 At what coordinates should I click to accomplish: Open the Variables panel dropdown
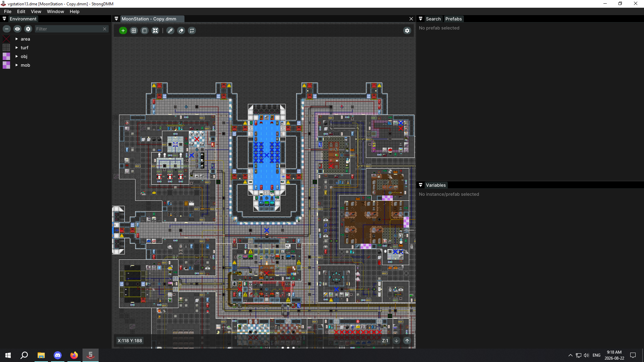421,185
